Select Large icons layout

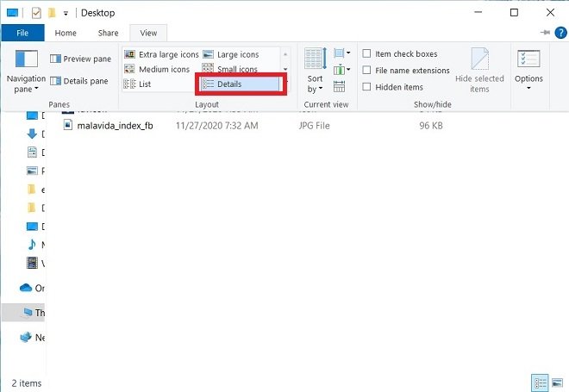pyautogui.click(x=231, y=54)
